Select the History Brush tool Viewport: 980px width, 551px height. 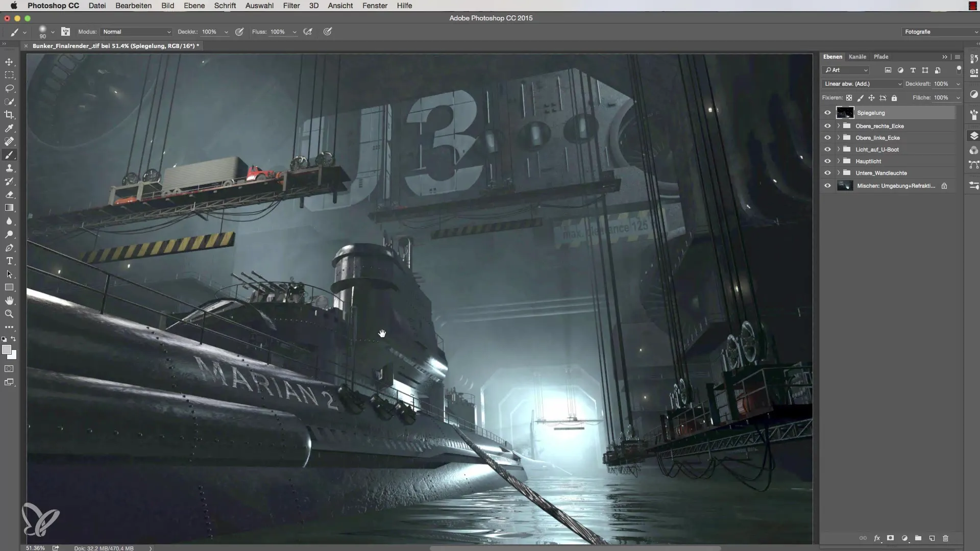[x=9, y=181]
